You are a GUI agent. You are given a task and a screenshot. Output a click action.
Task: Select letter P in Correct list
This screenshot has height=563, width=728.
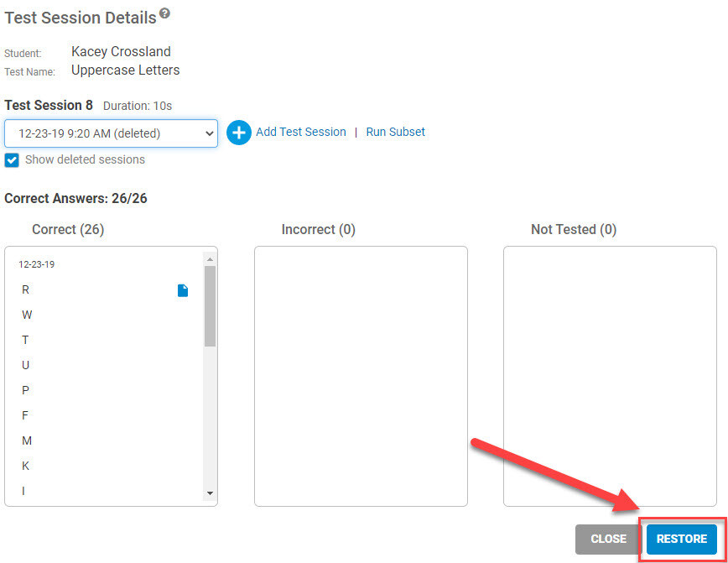click(x=25, y=390)
